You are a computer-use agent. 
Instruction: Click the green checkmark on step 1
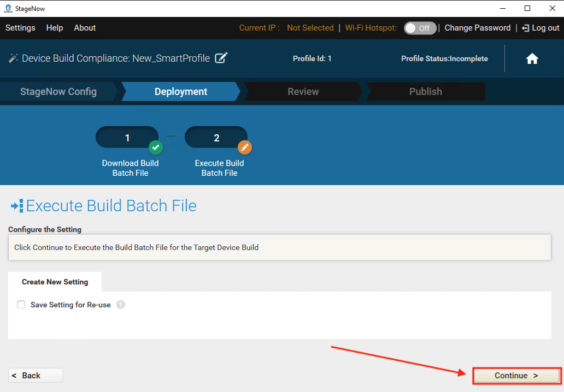click(x=156, y=147)
